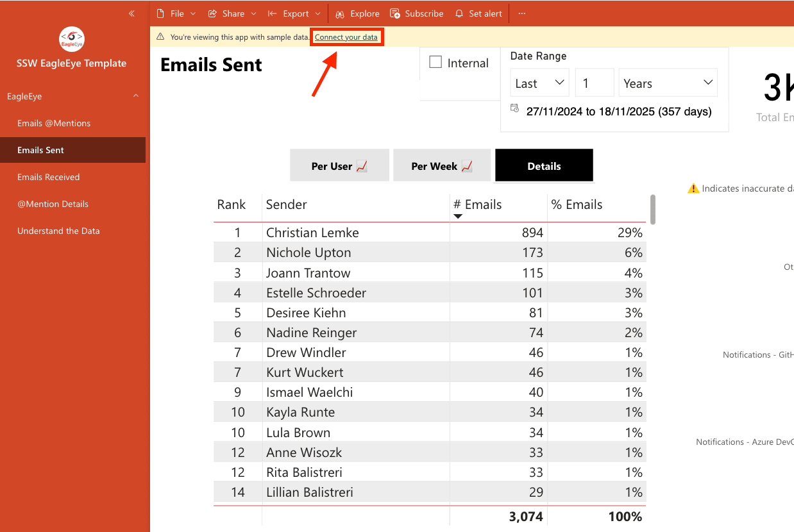This screenshot has height=532, width=794.
Task: Click the Connect your data link
Action: (346, 37)
